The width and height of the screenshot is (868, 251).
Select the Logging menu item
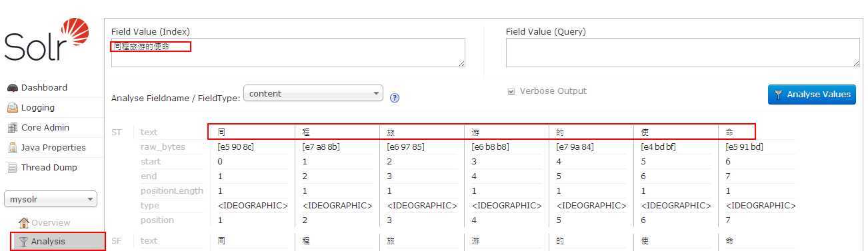[x=39, y=108]
